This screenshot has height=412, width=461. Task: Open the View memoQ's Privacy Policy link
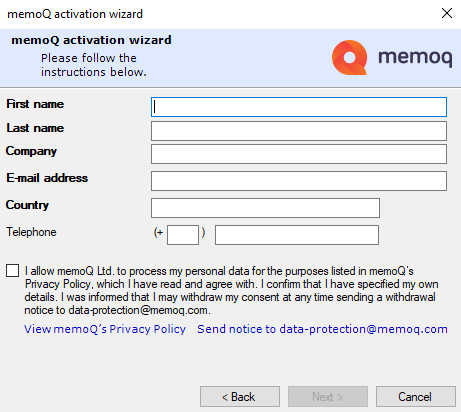[x=105, y=329]
